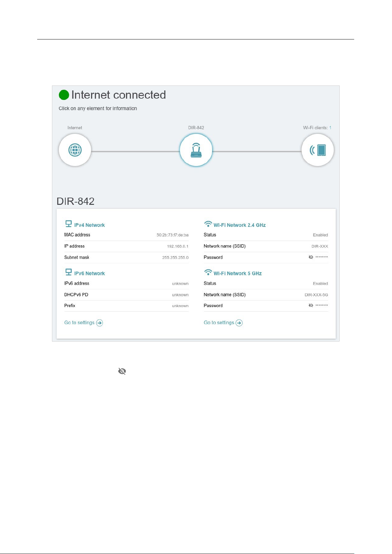Screen dimensions: 392x554
Task: Click the Wi-Fi Network 2.4 GHz signal icon
Action: pos(208,224)
